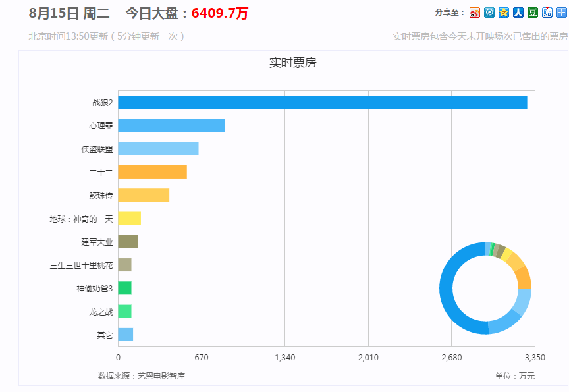
Task: Click the 建军大业 olive bar
Action: click(x=128, y=242)
